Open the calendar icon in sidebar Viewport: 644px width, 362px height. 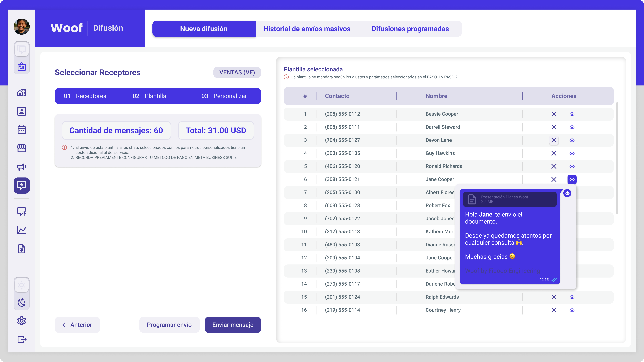[22, 130]
